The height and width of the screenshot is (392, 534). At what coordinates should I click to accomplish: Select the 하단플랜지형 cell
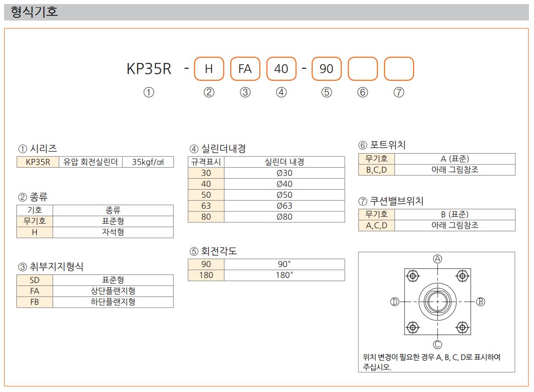(113, 302)
